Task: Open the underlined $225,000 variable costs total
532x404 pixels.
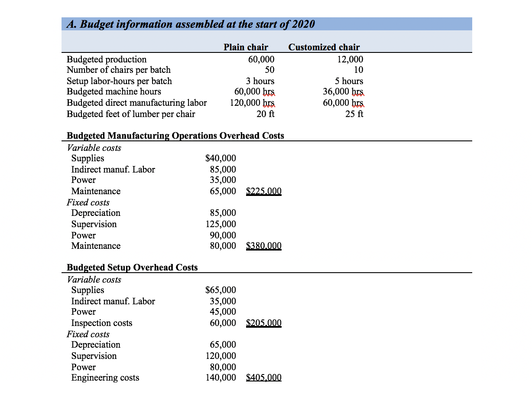Action: point(263,191)
